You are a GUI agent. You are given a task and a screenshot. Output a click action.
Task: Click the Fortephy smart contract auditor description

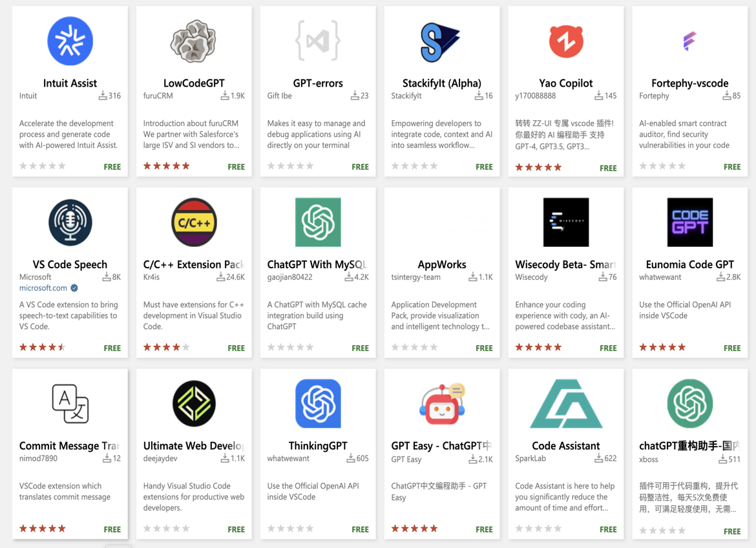click(684, 134)
